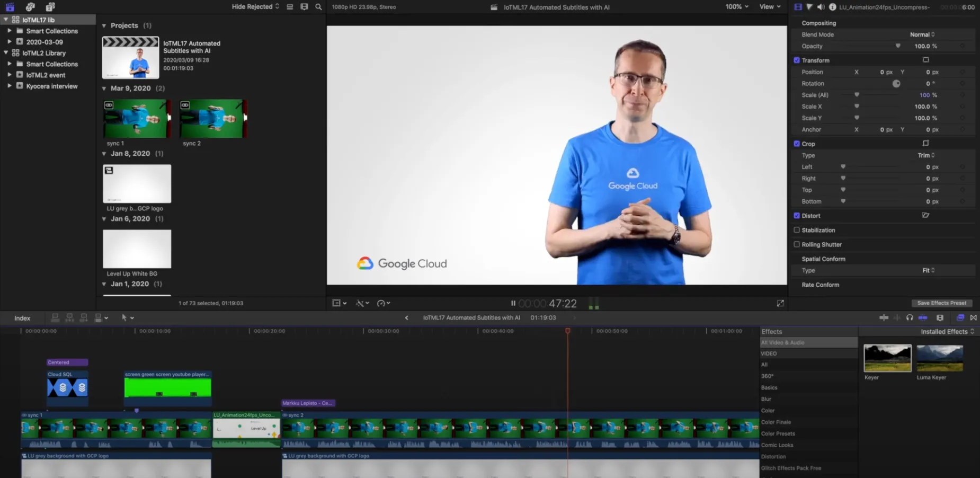Open Titles and Generators sidebar
The image size is (980, 478).
50,7
